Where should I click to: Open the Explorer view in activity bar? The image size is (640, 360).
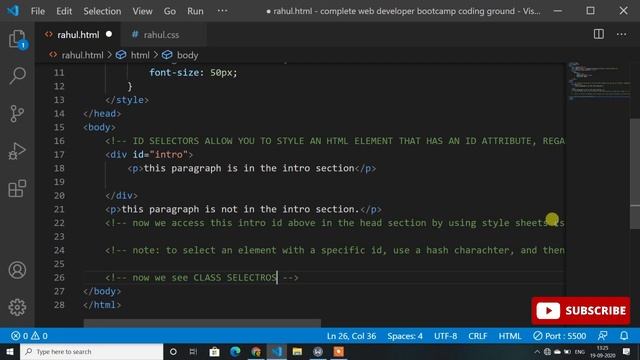pos(17,39)
